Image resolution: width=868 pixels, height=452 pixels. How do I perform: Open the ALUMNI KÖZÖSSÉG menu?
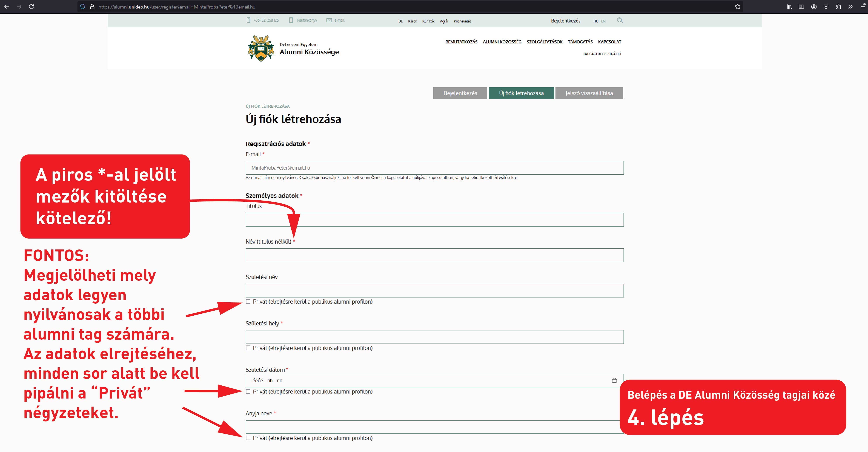tap(502, 42)
